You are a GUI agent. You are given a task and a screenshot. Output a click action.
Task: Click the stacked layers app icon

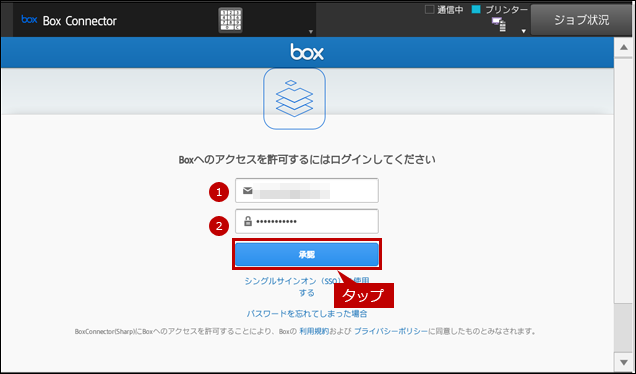[x=294, y=99]
